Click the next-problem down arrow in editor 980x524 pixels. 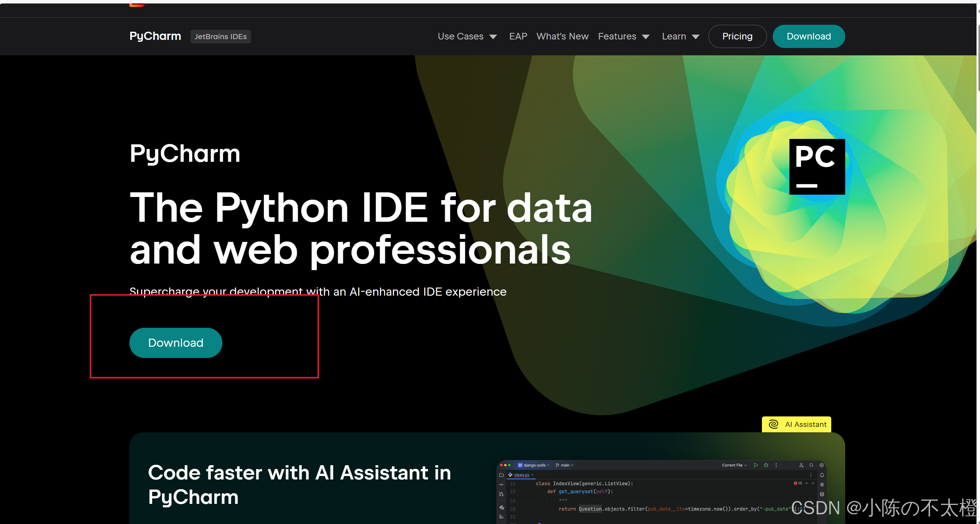click(x=813, y=483)
